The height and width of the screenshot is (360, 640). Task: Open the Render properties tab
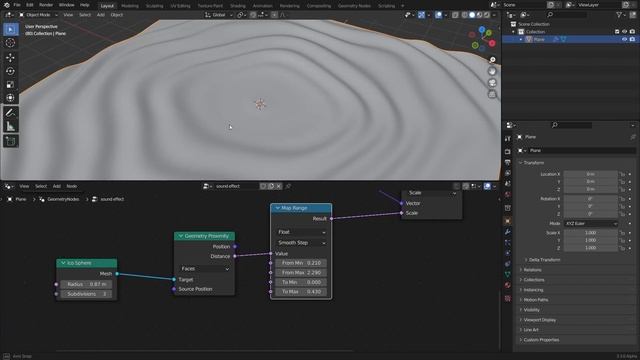point(508,151)
